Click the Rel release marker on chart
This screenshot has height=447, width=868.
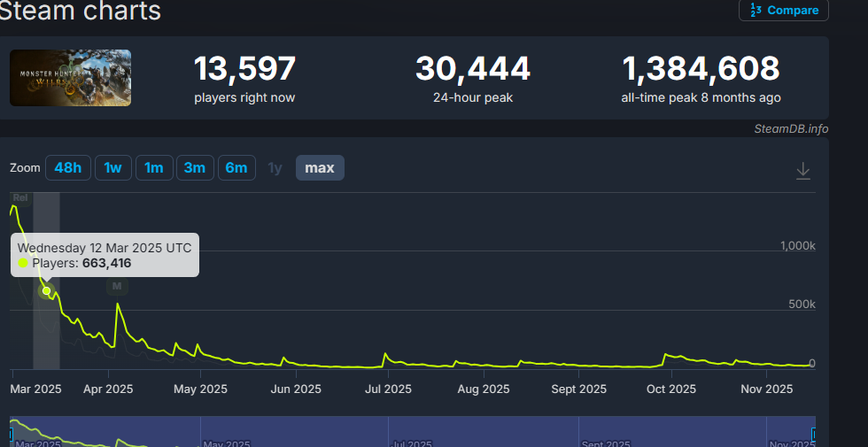tap(19, 197)
